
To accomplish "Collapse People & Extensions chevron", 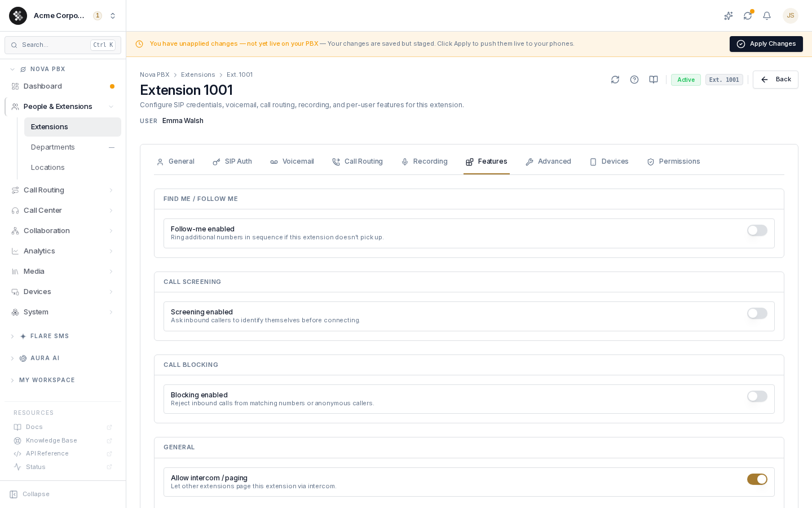I will [x=111, y=107].
